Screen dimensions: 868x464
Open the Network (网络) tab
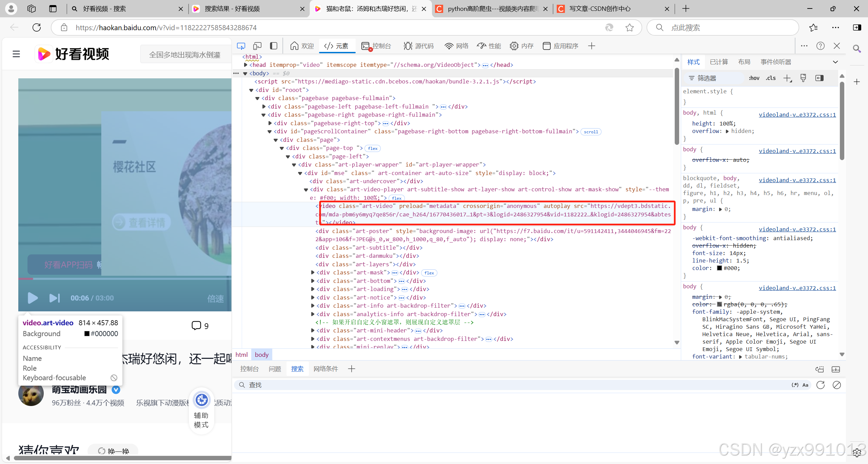[456, 46]
